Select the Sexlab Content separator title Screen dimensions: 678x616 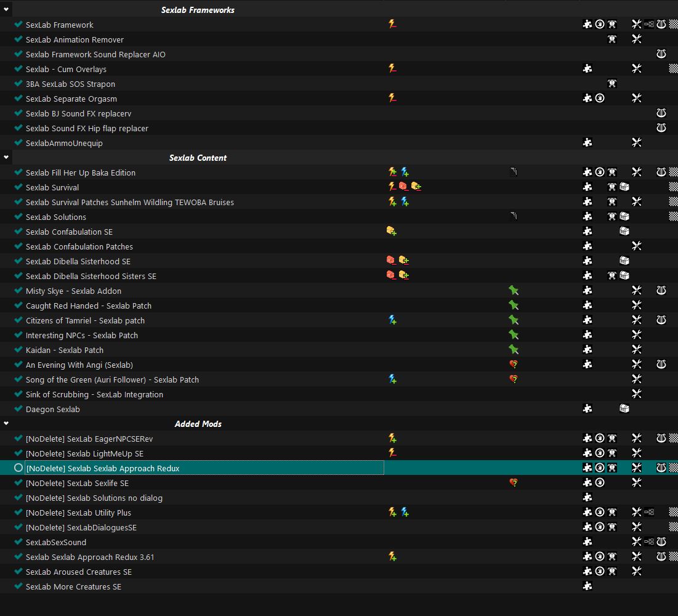198,158
